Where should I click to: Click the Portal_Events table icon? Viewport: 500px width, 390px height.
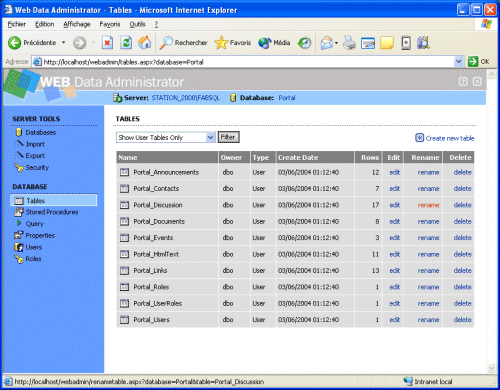[x=124, y=238]
